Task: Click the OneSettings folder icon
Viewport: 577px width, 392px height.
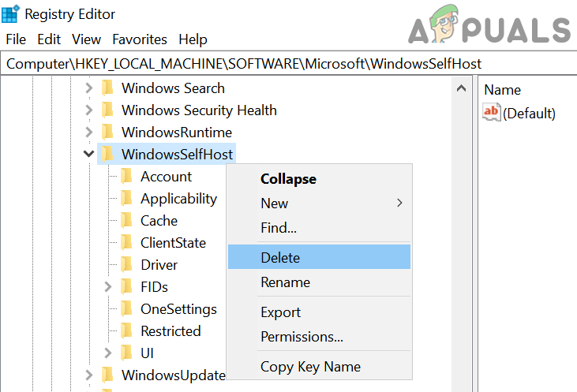Action: click(126, 309)
